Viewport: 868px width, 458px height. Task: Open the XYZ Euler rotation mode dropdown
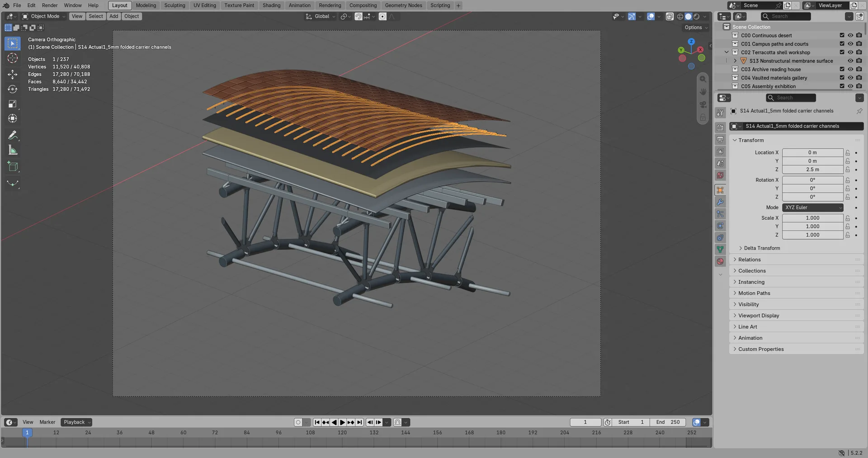(813, 208)
